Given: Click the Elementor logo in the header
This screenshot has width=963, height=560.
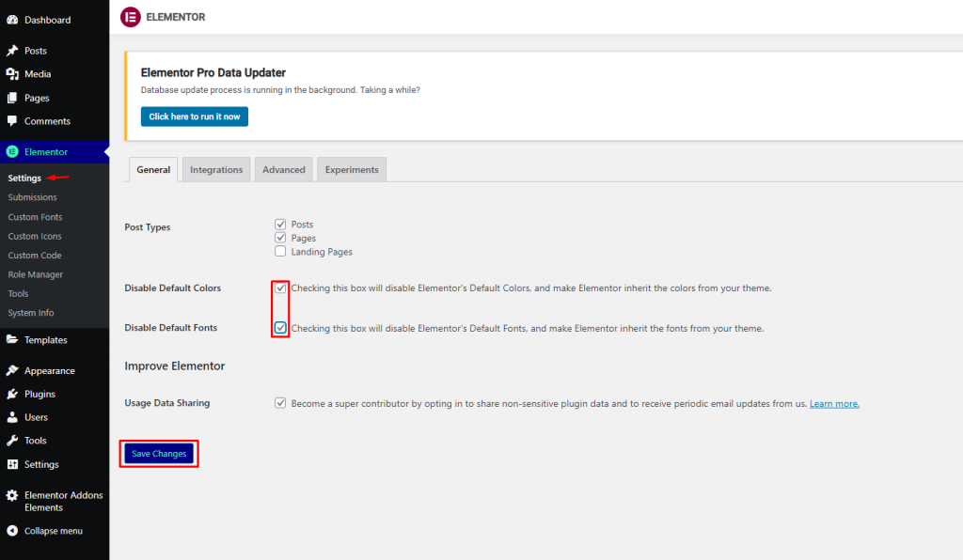Looking at the screenshot, I should pyautogui.click(x=130, y=17).
